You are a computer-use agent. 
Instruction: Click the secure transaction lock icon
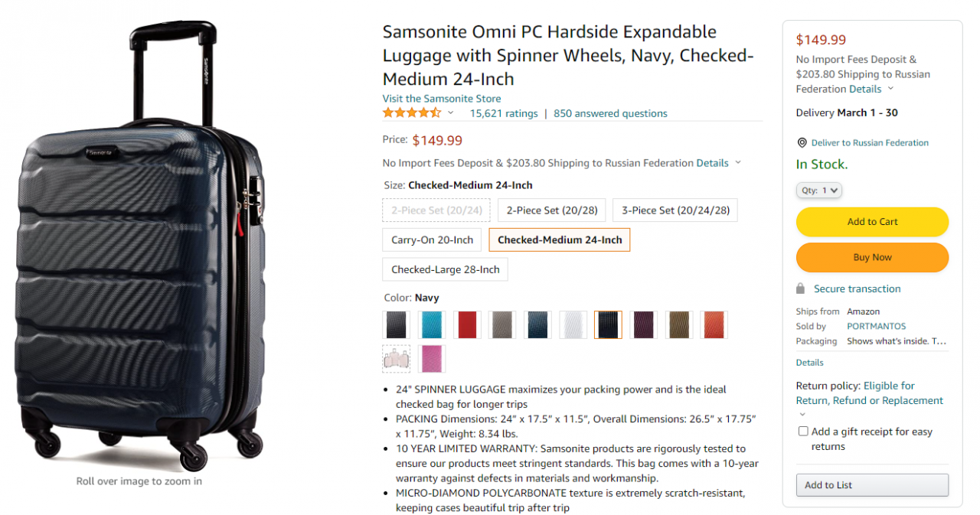801,289
